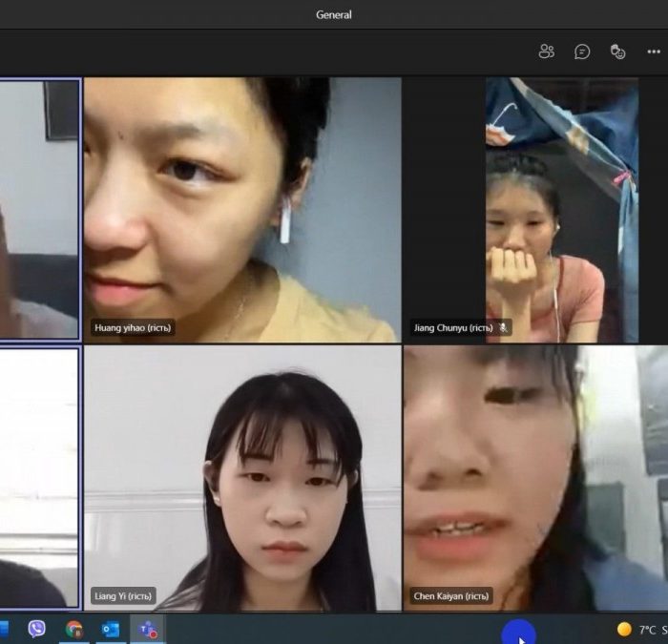Click muted microphone icon beside Jiang Chunyu
The width and height of the screenshot is (668, 644).
[503, 327]
